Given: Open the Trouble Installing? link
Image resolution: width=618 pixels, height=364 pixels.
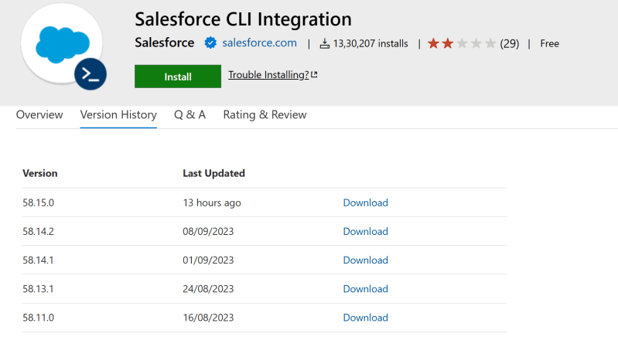Looking at the screenshot, I should (268, 75).
